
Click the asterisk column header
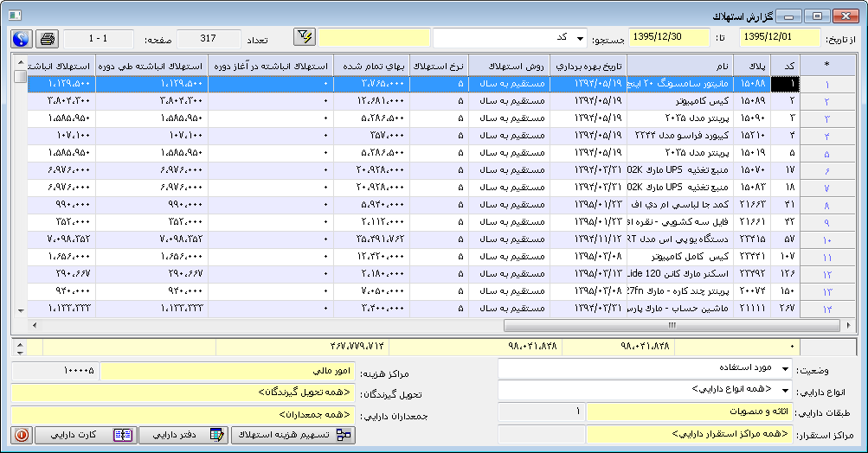tap(827, 66)
